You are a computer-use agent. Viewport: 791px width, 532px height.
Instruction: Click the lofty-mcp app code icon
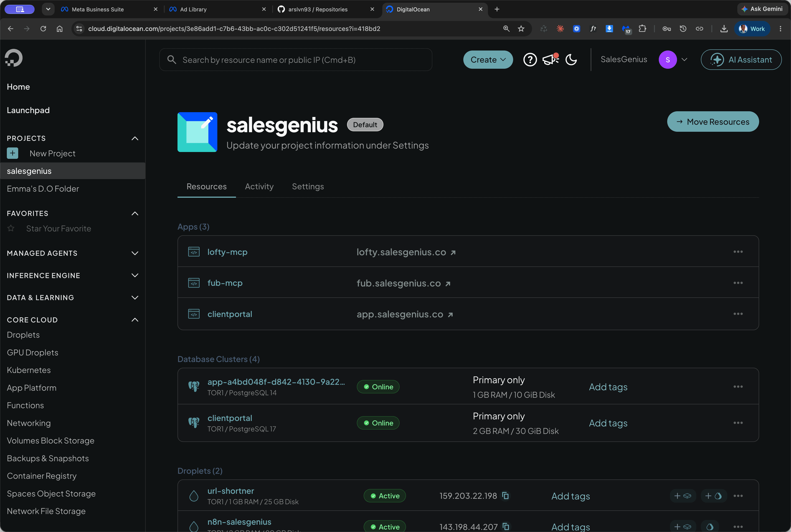(x=194, y=252)
